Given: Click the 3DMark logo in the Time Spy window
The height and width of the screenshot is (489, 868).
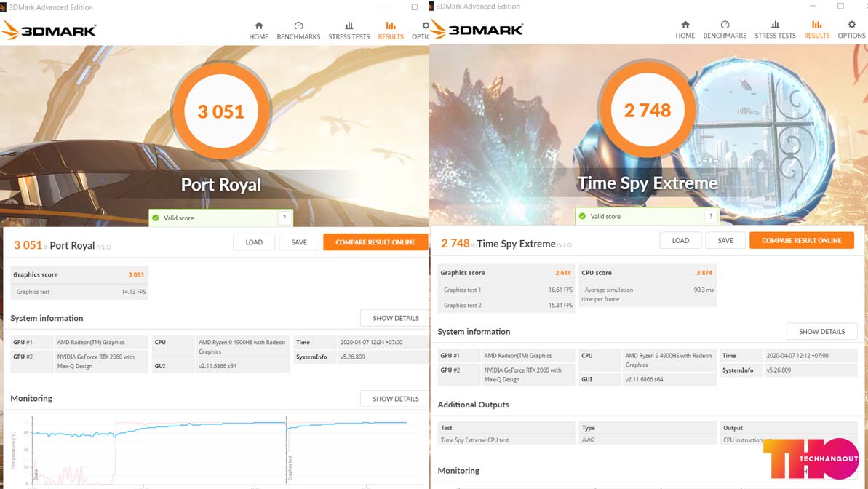Looking at the screenshot, I should pos(477,29).
